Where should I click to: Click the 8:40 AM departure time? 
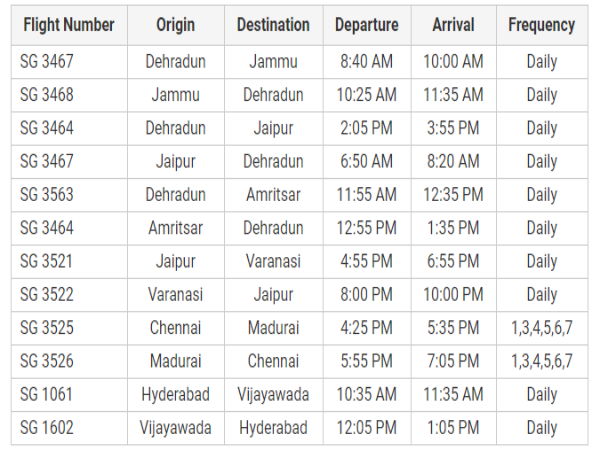(x=366, y=62)
